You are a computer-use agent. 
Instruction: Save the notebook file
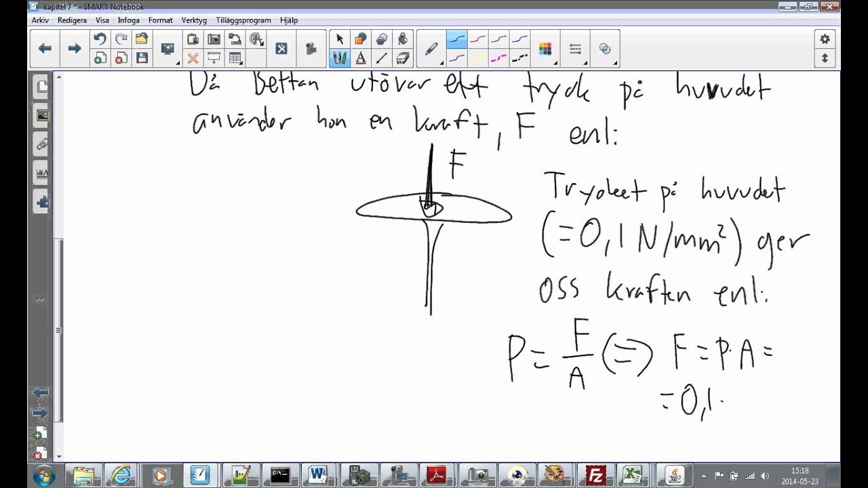(142, 58)
